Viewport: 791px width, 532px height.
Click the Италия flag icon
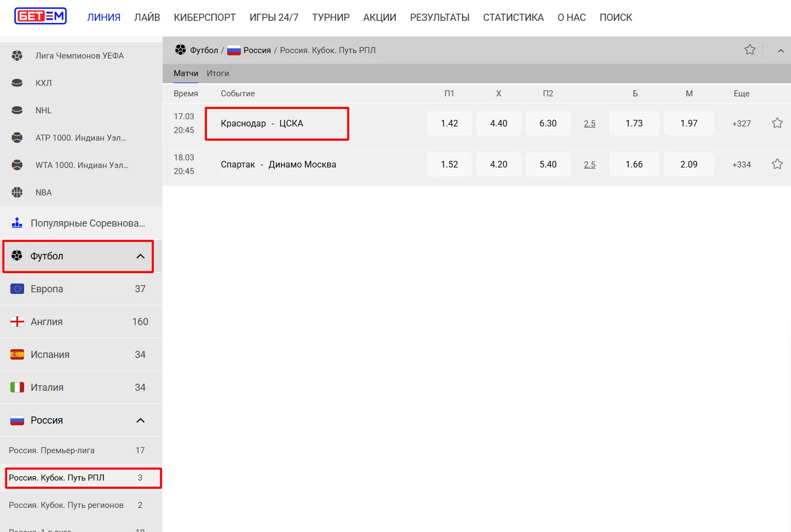point(18,388)
